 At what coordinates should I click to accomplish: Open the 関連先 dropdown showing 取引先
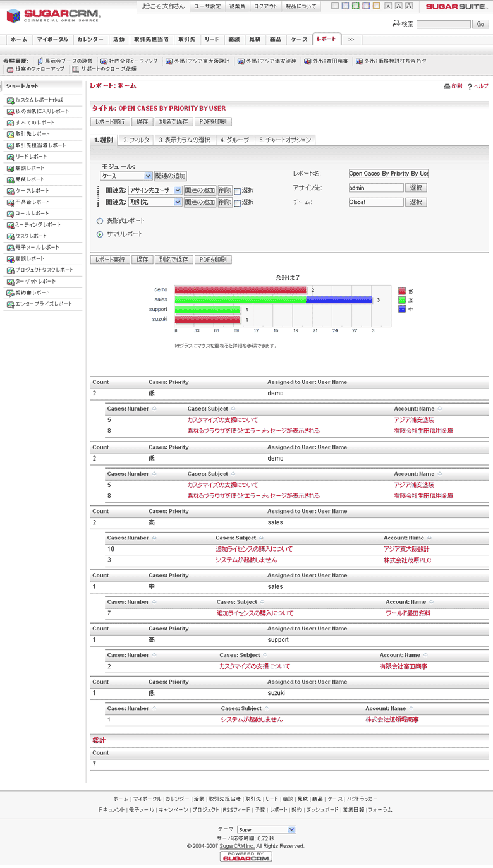pos(155,202)
